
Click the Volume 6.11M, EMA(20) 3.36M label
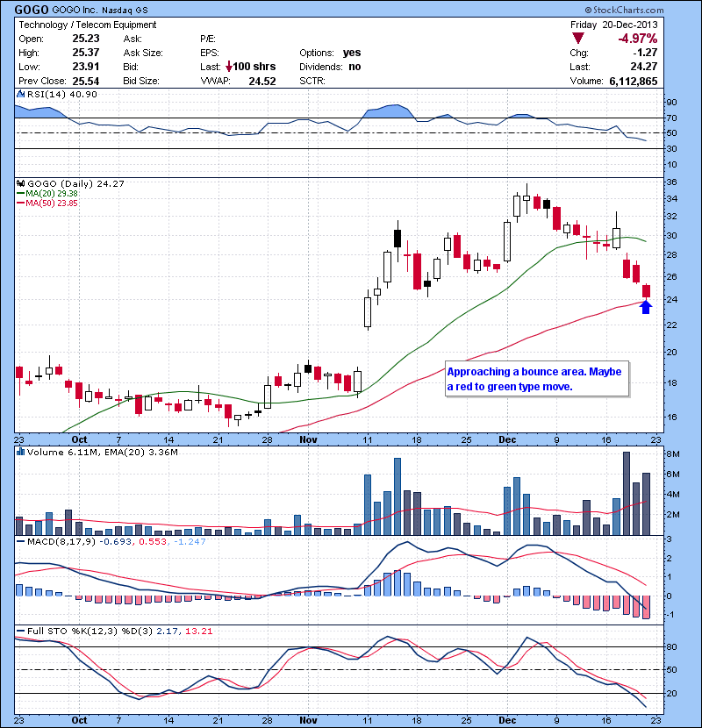coord(102,452)
